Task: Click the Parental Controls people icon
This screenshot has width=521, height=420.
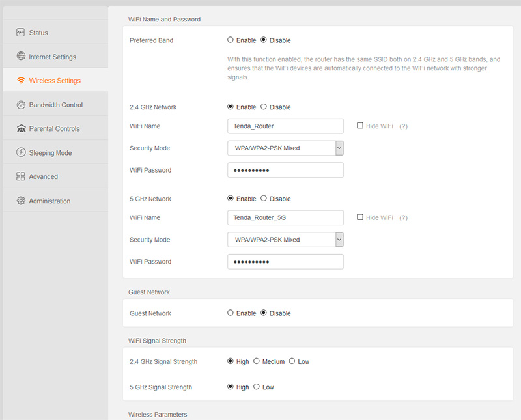Action: click(x=21, y=129)
